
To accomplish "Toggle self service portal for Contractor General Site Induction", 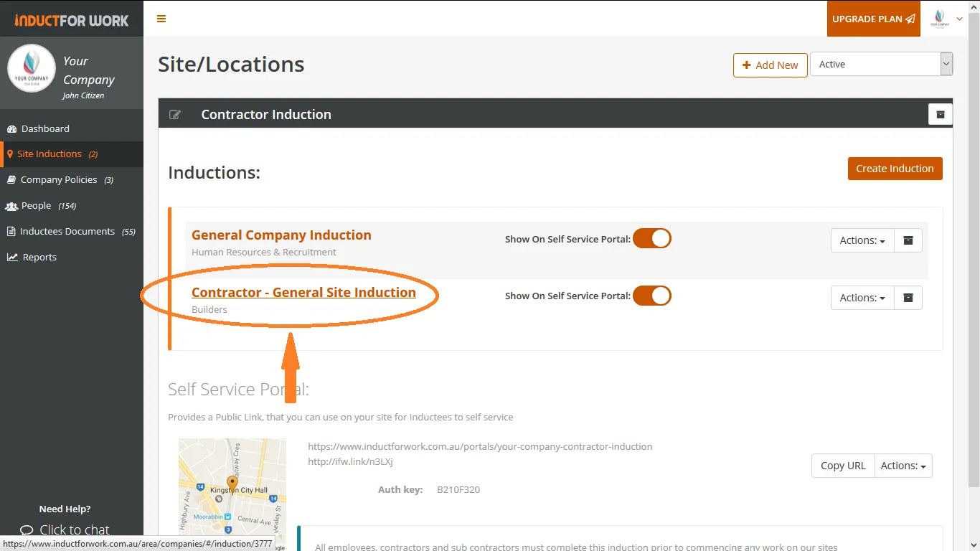I will pos(651,296).
